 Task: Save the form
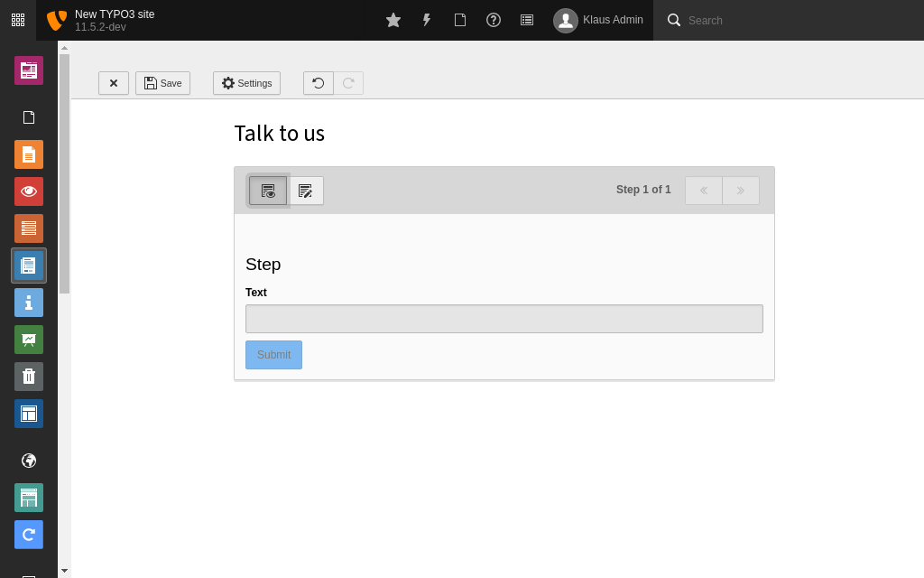pos(162,83)
